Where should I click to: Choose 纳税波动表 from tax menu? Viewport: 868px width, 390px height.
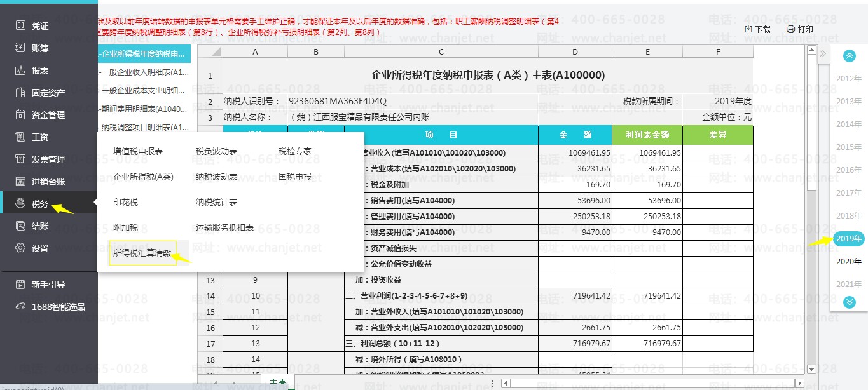216,177
